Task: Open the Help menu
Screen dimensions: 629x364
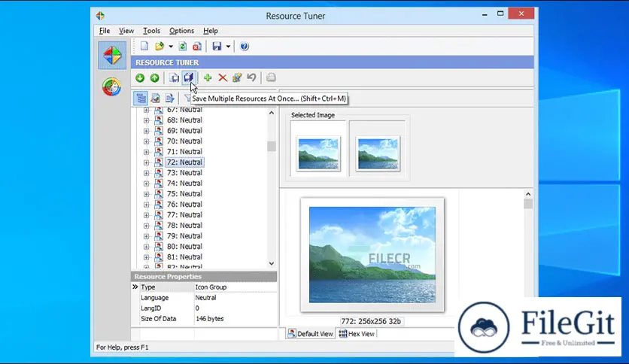Action: pos(210,31)
